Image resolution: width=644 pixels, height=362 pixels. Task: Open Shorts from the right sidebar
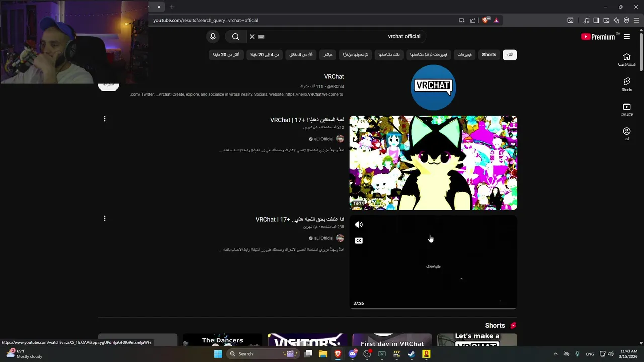(x=627, y=84)
